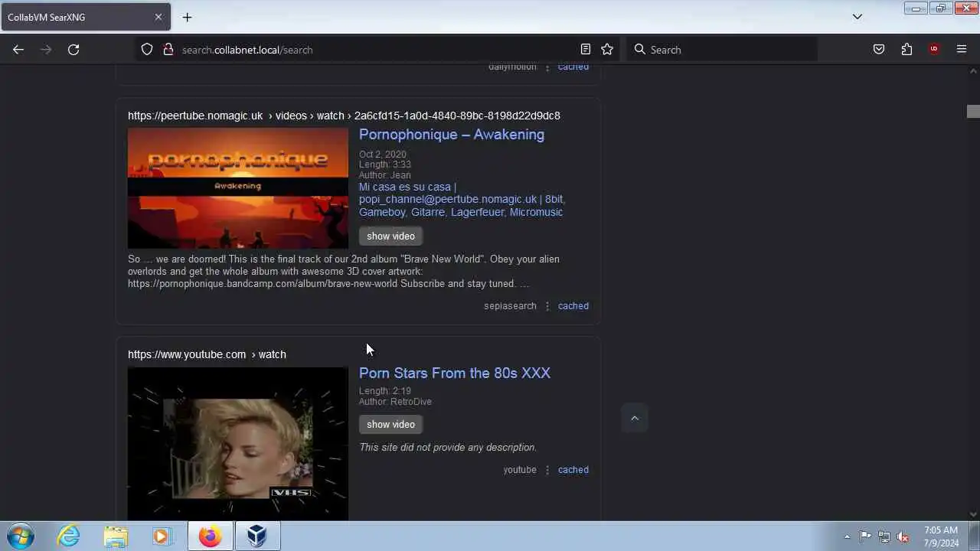
Task: Show video for Pornophonique Awakening
Action: 390,236
